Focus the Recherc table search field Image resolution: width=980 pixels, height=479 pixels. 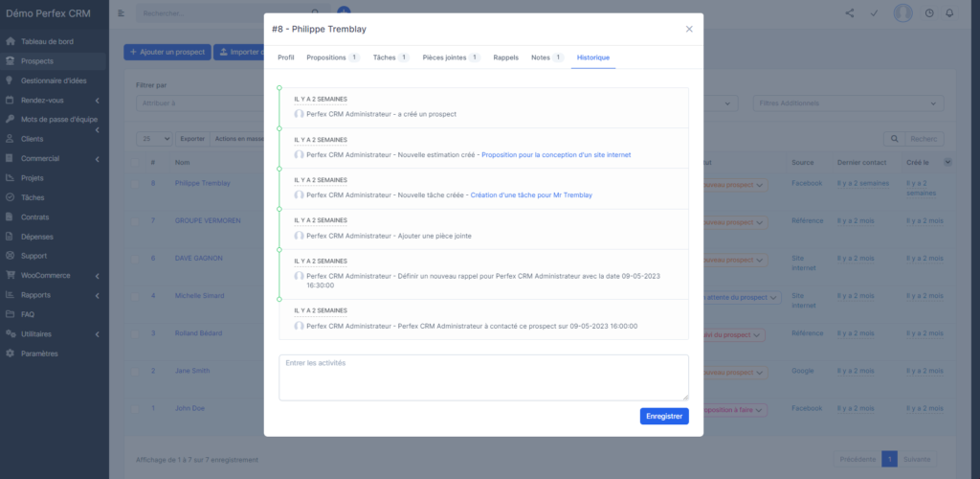point(924,139)
